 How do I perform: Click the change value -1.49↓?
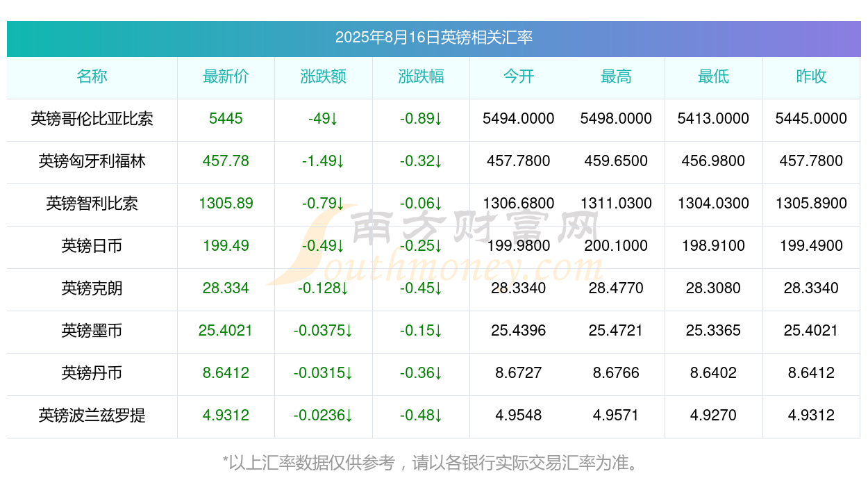click(324, 161)
